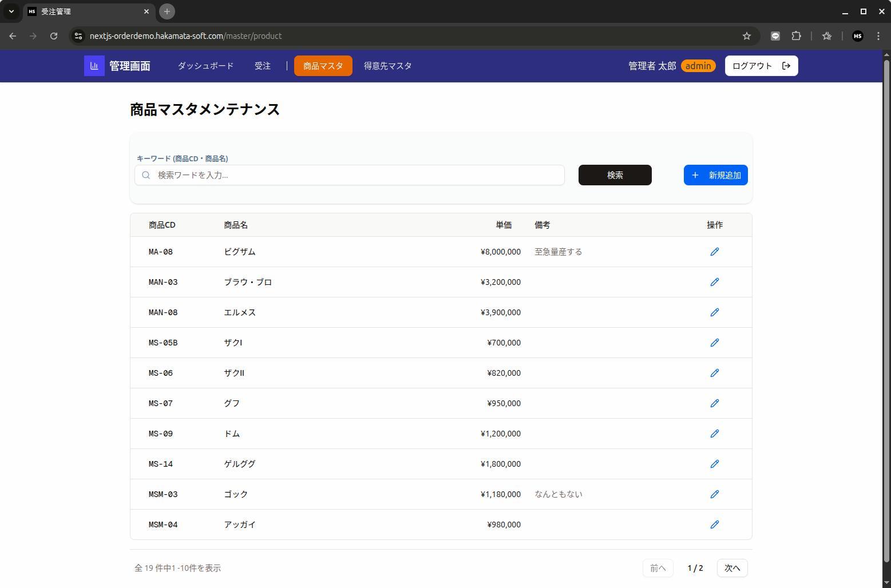Click the 検索 button

pos(615,175)
